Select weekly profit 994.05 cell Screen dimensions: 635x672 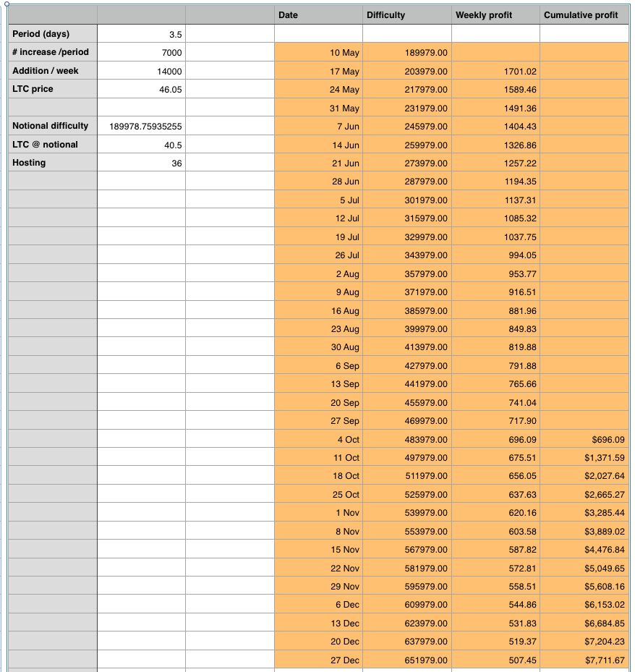point(495,255)
